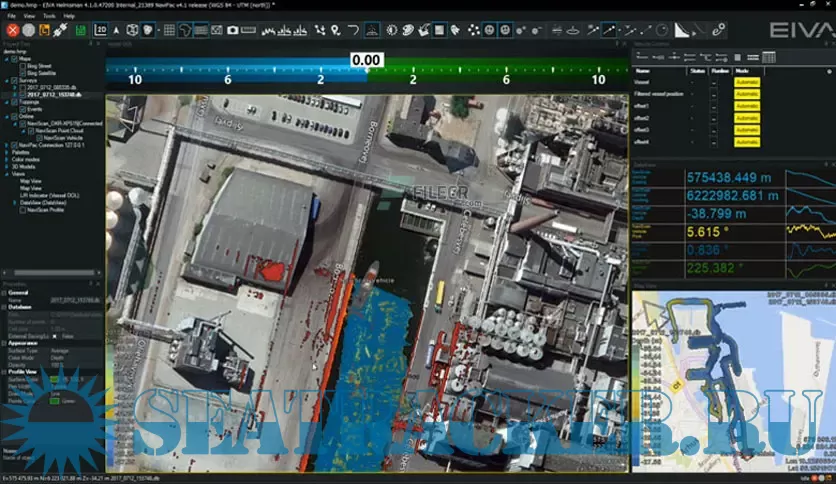836x484 pixels.
Task: Toggle the NaviScan Point Cloud checkbox
Action: coord(31,130)
